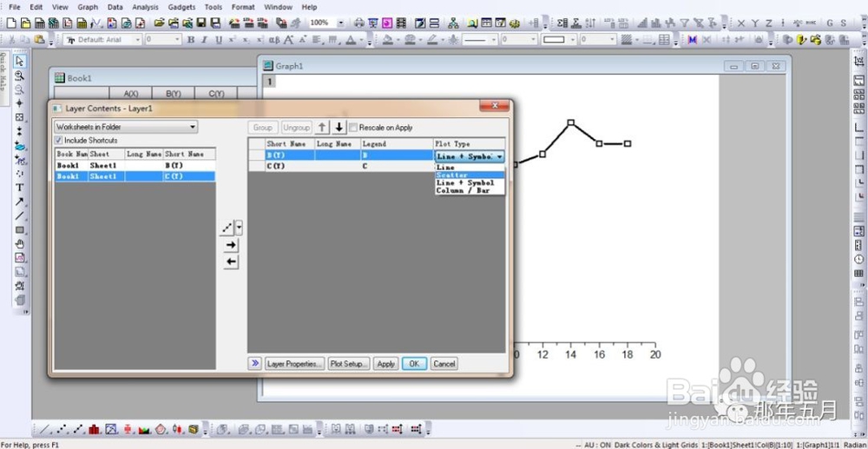Open the Default: Arial font dropdown
The height and width of the screenshot is (449, 868).
tap(137, 40)
